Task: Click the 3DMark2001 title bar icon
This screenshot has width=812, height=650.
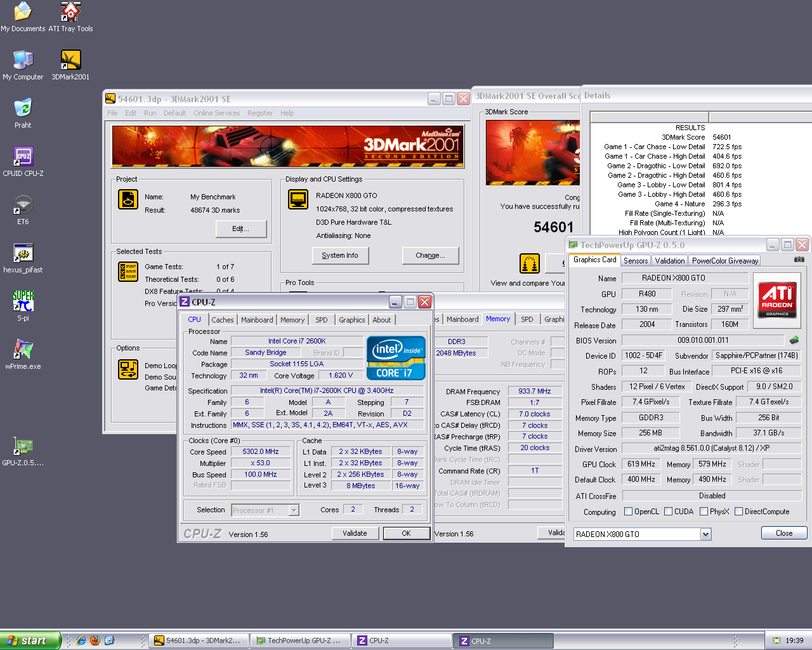Action: pyautogui.click(x=110, y=99)
